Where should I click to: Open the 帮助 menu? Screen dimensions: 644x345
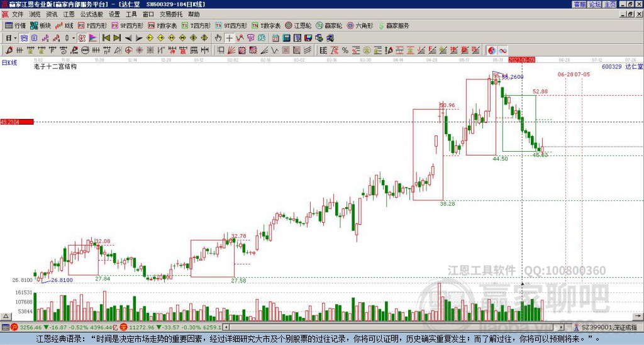tap(194, 14)
